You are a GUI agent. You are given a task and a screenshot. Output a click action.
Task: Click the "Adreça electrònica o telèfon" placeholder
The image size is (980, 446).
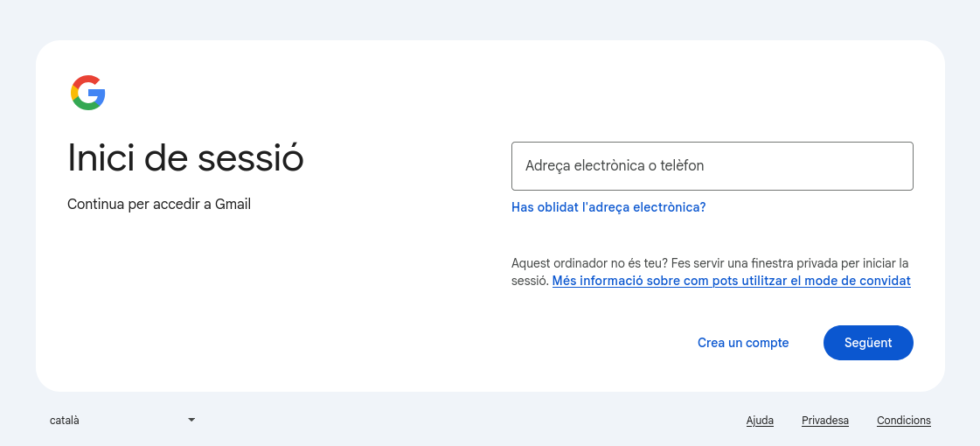click(x=615, y=166)
